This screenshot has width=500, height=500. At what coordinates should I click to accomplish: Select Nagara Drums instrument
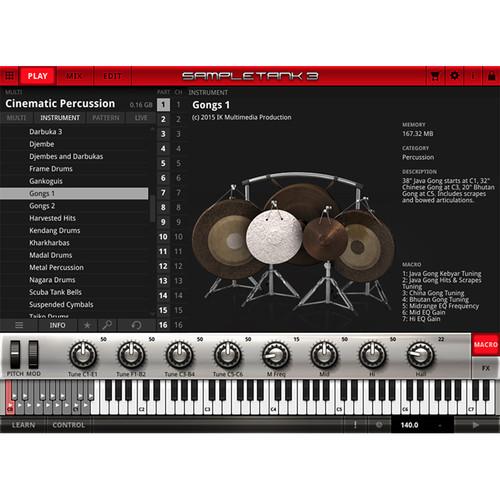[x=74, y=280]
